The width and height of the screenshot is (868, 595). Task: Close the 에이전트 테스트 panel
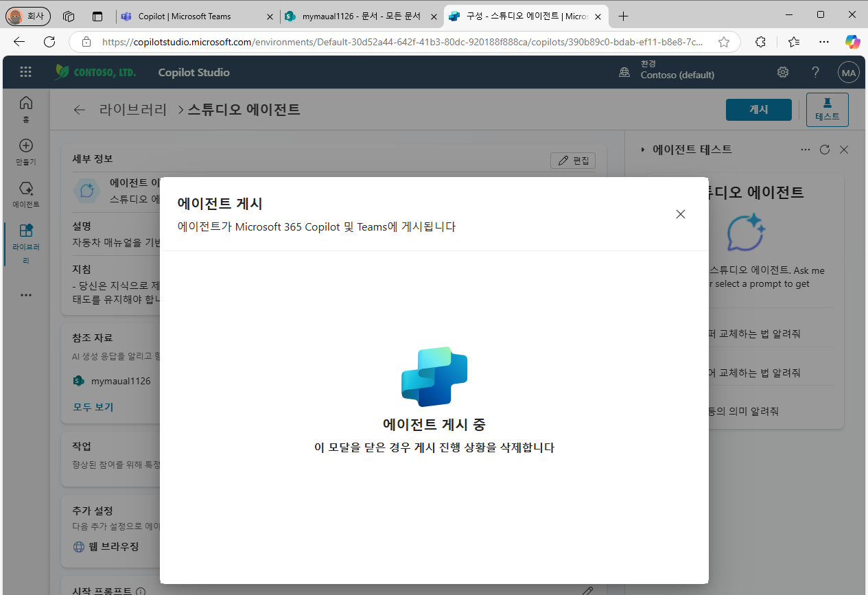[844, 150]
